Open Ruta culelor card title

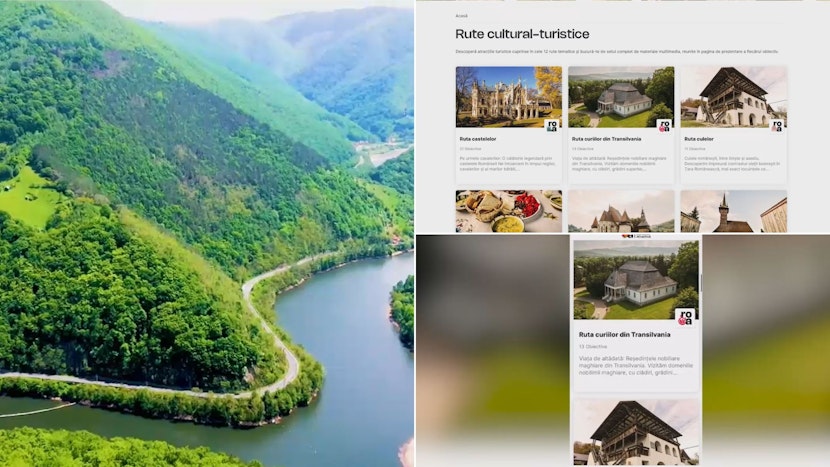[699, 139]
